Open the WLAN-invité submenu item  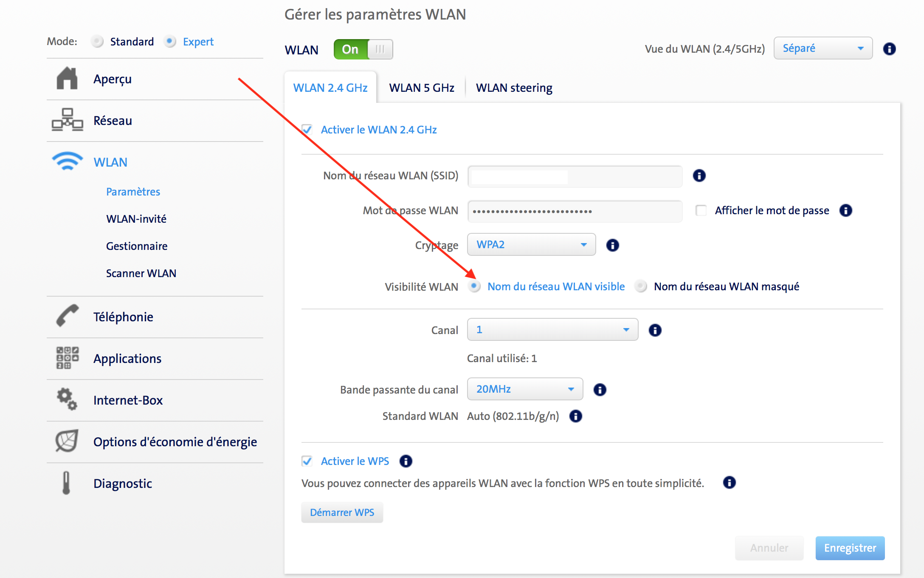point(136,219)
